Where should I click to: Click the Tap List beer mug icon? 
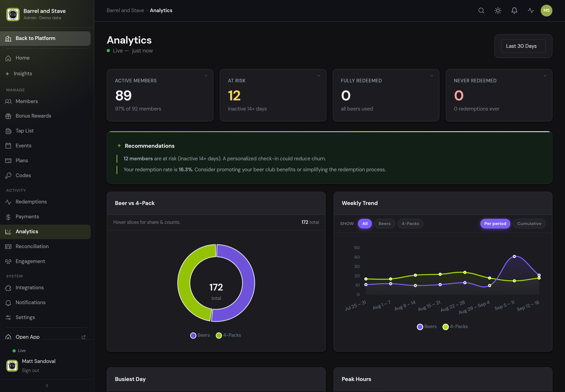[x=8, y=131]
